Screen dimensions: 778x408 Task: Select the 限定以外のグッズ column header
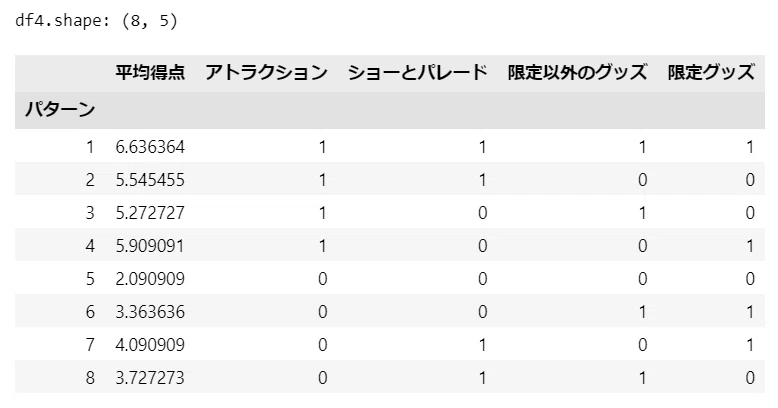[578, 72]
